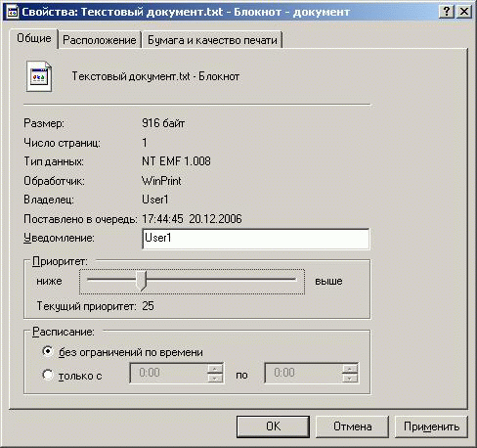The width and height of the screenshot is (477, 448).
Task: Click the processor value WinPrint
Action: [x=161, y=181]
